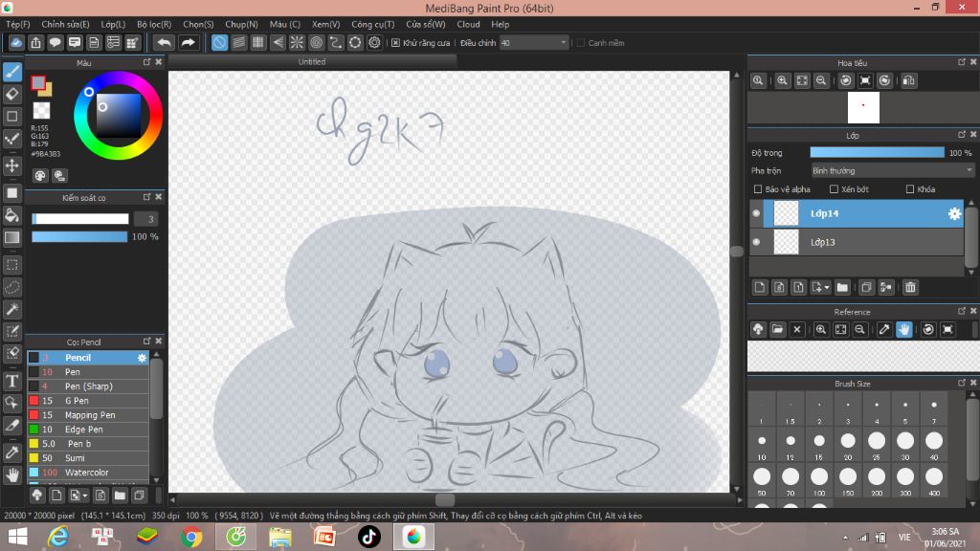This screenshot has width=980, height=551.
Task: Open Lớp14 layer settings gear
Action: (954, 213)
